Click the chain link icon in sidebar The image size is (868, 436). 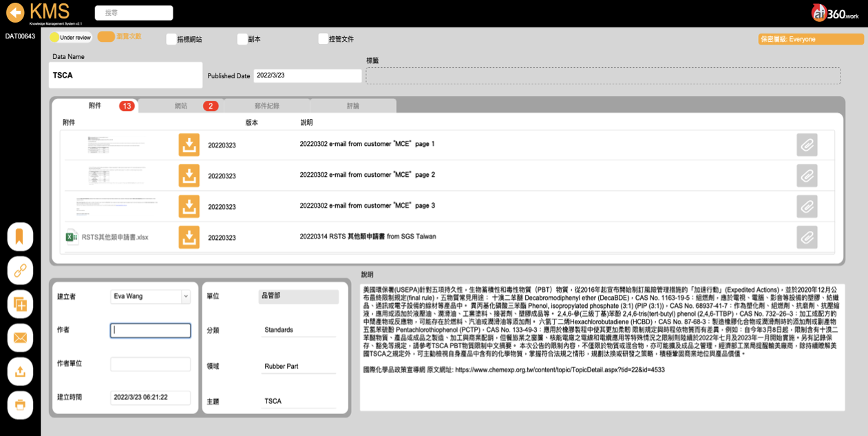pos(20,270)
